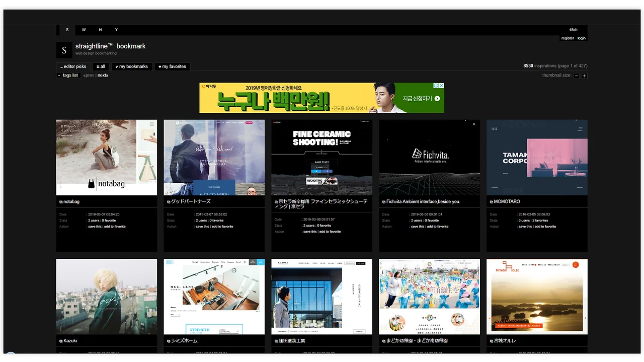Click the link icon next to まどか幼稚園 title
The height and width of the screenshot is (362, 644).
[x=384, y=341]
